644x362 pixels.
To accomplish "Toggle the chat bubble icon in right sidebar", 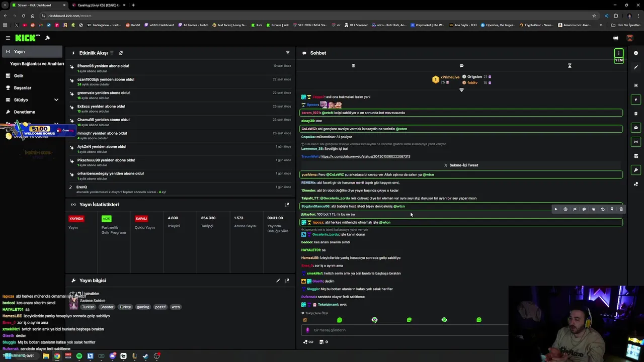I will [636, 128].
